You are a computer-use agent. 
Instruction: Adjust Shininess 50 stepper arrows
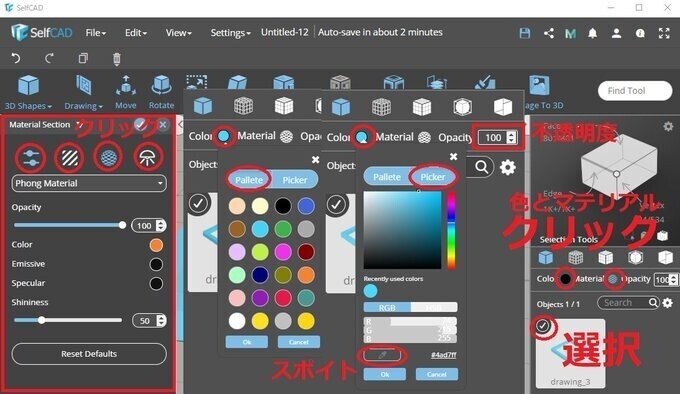(x=161, y=321)
